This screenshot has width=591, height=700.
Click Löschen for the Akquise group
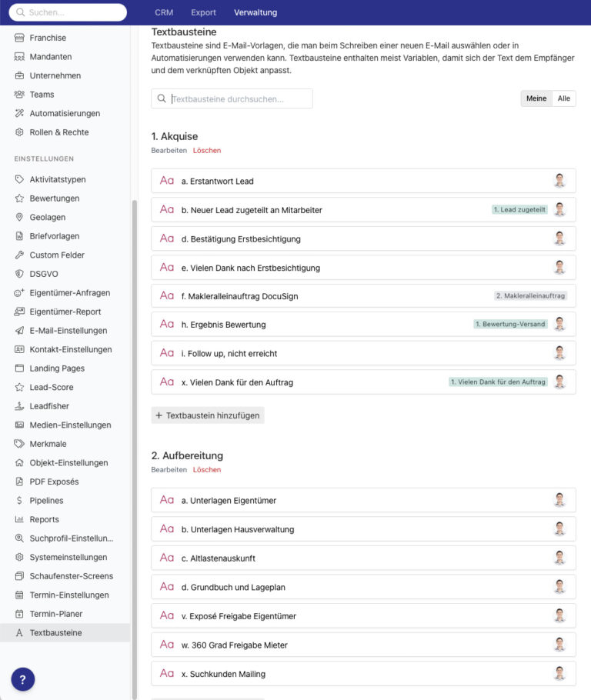pos(206,151)
